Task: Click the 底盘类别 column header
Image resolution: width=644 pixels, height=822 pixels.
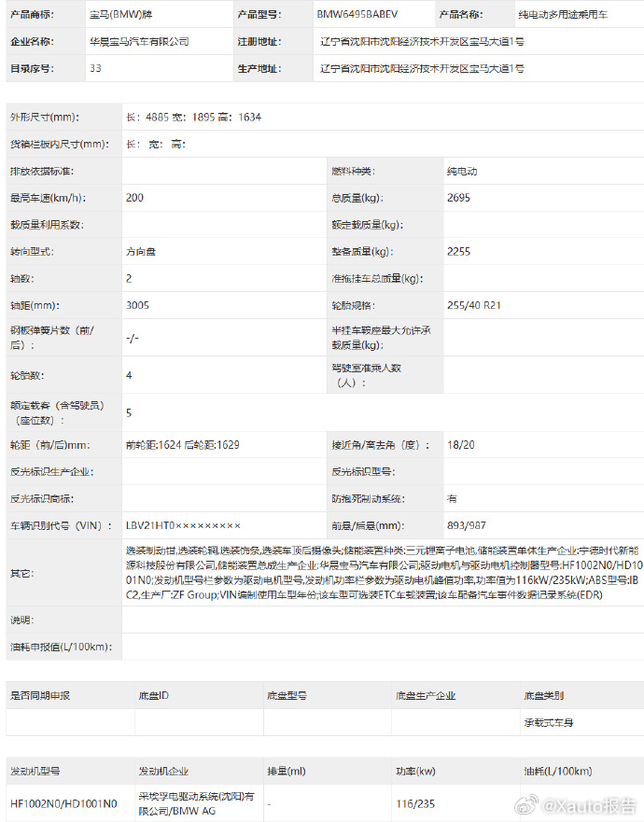Action: point(544,696)
